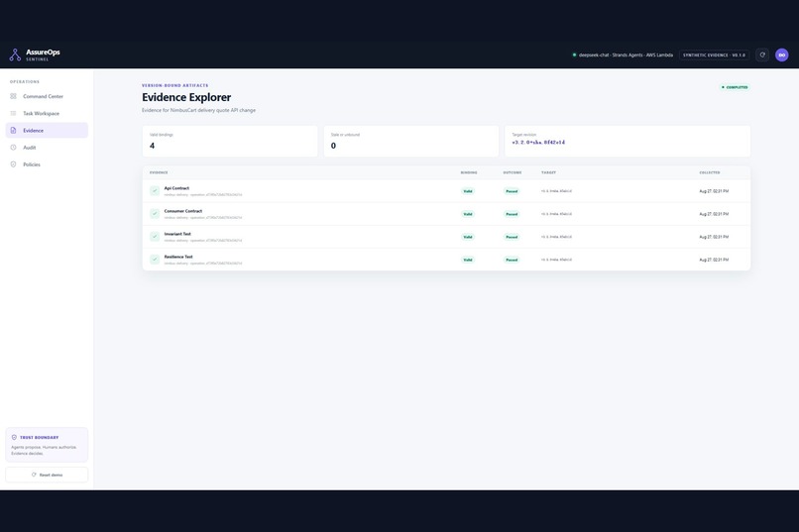The width and height of the screenshot is (799, 532).
Task: Click the reset arrow icon in Reset demo
Action: [x=34, y=475]
